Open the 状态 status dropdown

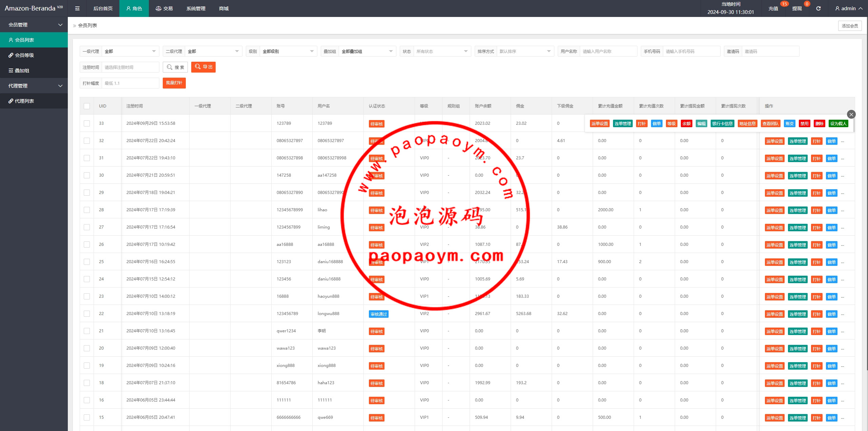pyautogui.click(x=442, y=51)
